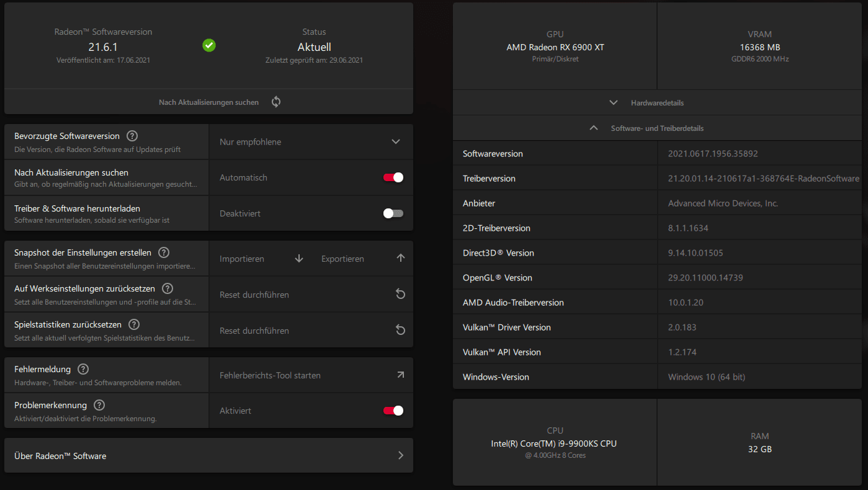Click the Aktiviert setting label
868x490 pixels.
coord(235,411)
